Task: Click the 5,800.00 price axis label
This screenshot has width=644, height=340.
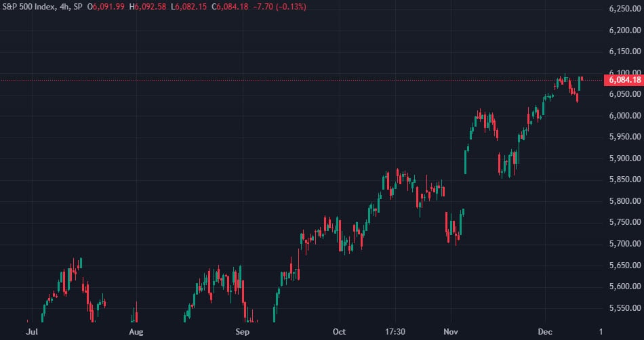Action: tap(626, 201)
